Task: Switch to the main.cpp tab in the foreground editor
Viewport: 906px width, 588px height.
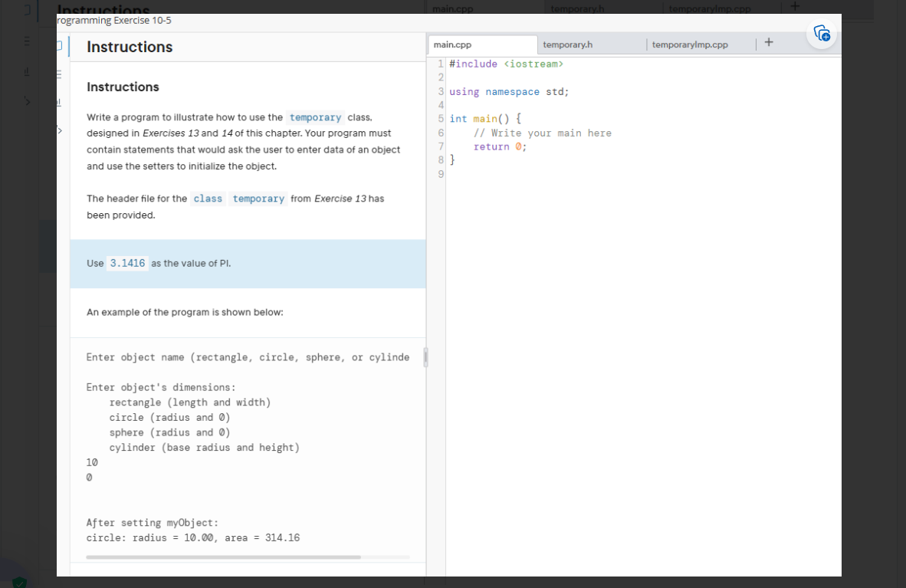Action: click(x=482, y=44)
